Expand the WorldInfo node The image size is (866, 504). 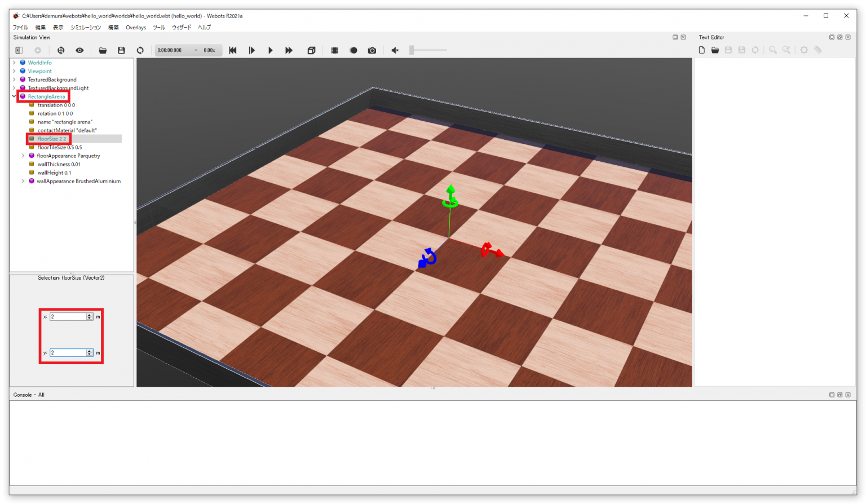(14, 62)
